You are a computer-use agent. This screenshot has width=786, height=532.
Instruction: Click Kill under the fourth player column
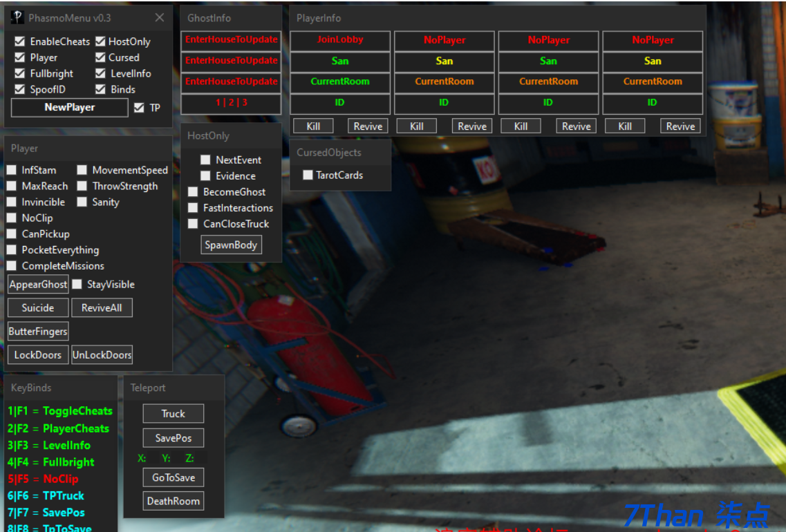[625, 126]
